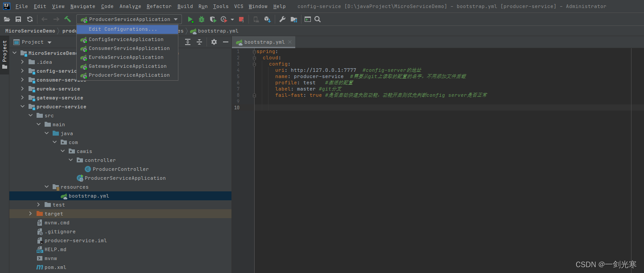Image resolution: width=644 pixels, height=273 pixels.
Task: Click the Update Project cube icon
Action: click(267, 19)
